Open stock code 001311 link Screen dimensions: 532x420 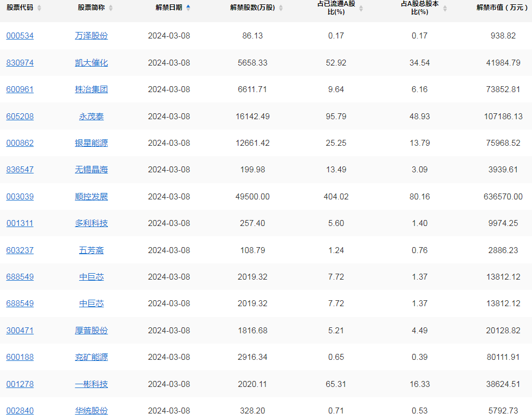20,223
